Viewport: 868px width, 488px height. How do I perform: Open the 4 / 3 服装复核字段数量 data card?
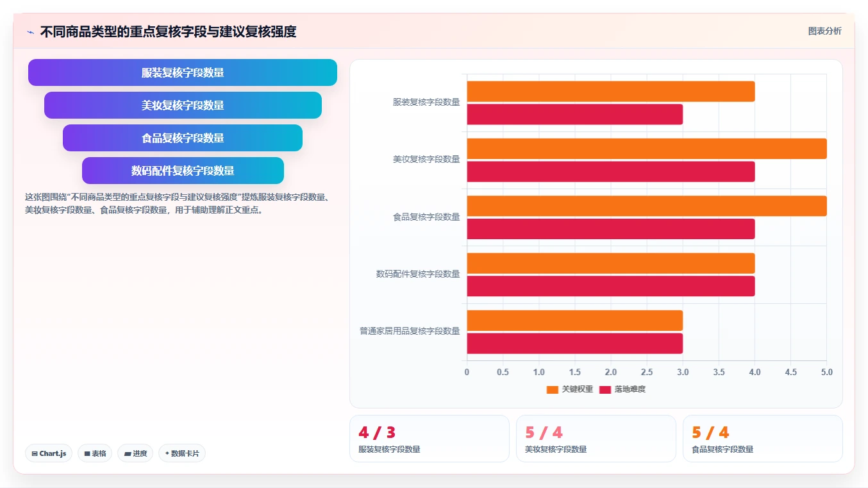click(x=430, y=439)
